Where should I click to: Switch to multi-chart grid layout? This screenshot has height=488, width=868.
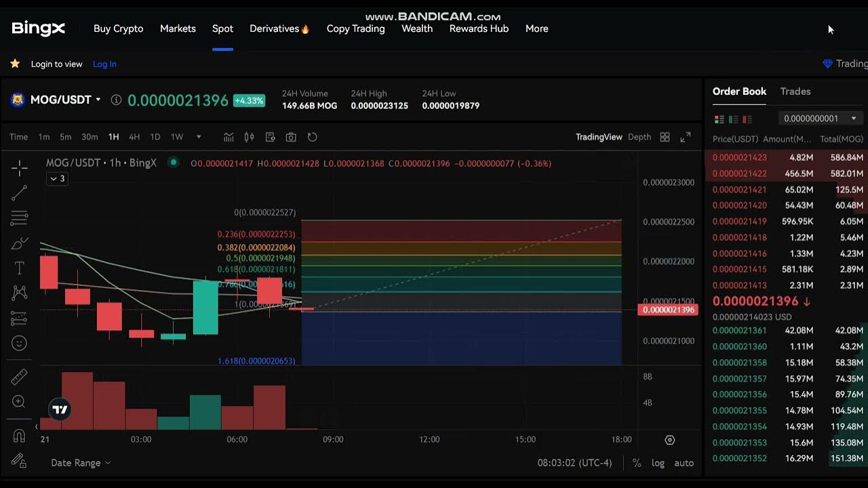point(665,137)
